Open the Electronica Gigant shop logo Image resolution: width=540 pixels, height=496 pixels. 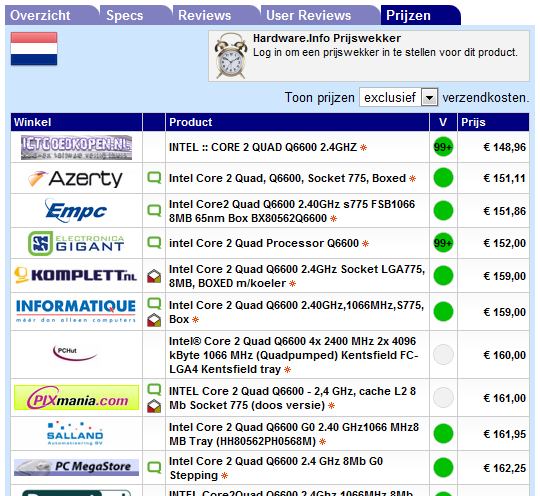[76, 243]
